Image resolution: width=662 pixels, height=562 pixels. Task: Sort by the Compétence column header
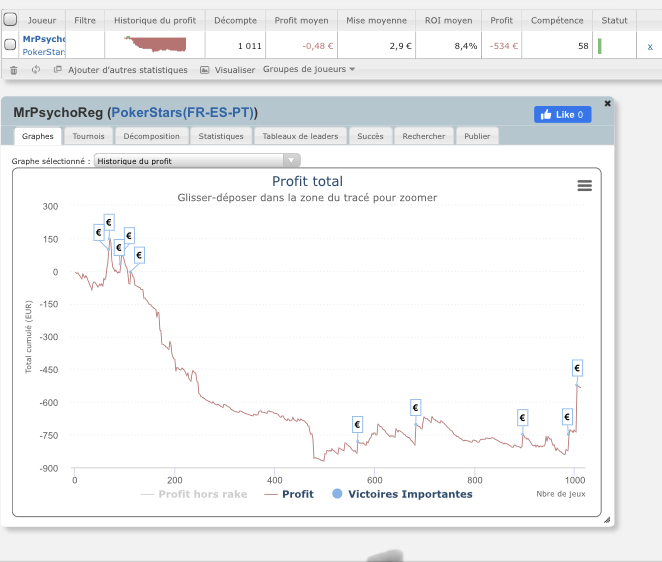[x=557, y=20]
